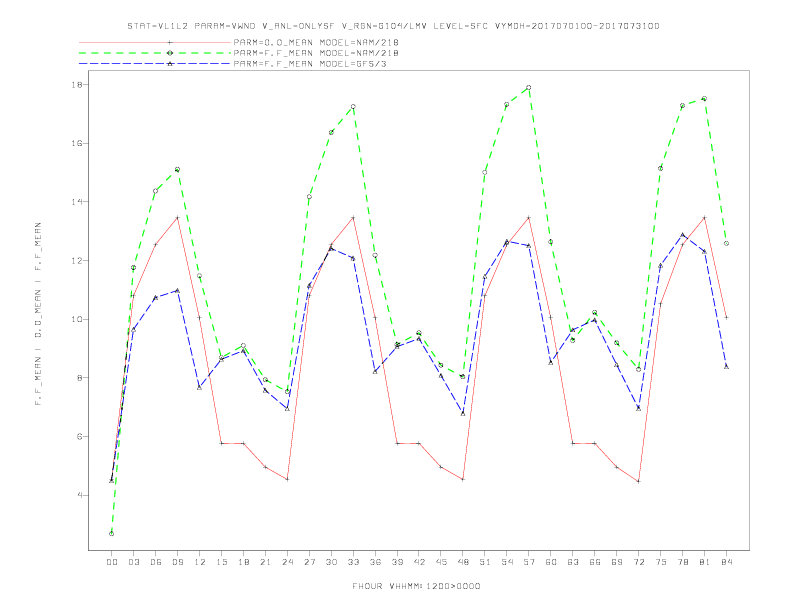Click x-axis tick label 57

pos(529,562)
